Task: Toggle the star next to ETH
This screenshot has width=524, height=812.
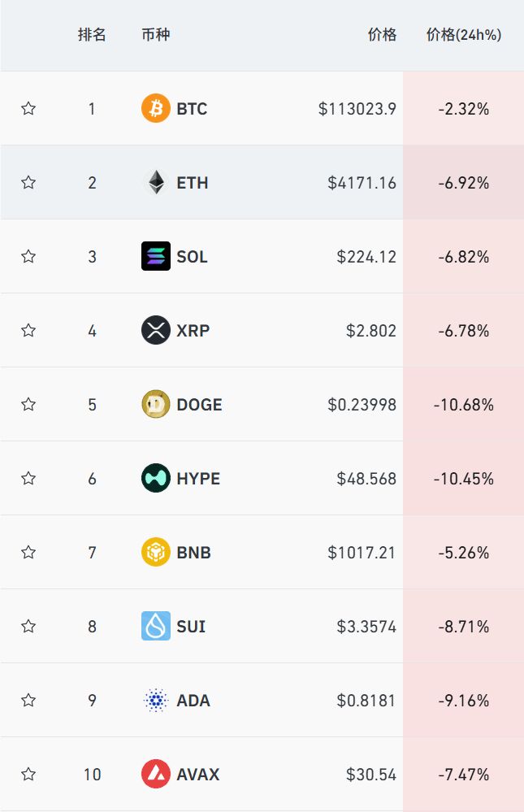Action: (x=28, y=182)
